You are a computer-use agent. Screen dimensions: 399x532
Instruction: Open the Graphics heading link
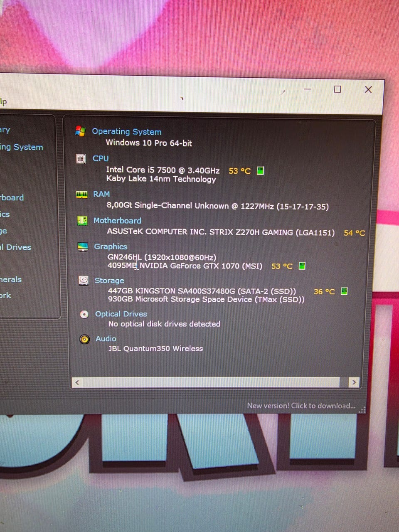click(x=111, y=246)
